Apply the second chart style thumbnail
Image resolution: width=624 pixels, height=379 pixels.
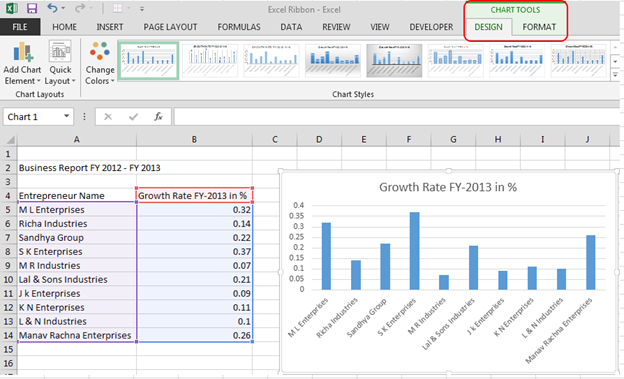(x=210, y=61)
